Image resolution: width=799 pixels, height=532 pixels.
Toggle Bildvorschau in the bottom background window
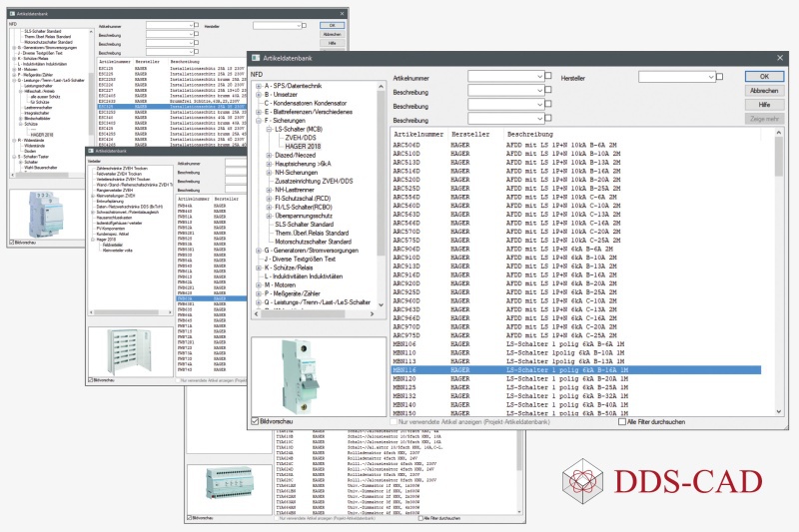pos(190,518)
